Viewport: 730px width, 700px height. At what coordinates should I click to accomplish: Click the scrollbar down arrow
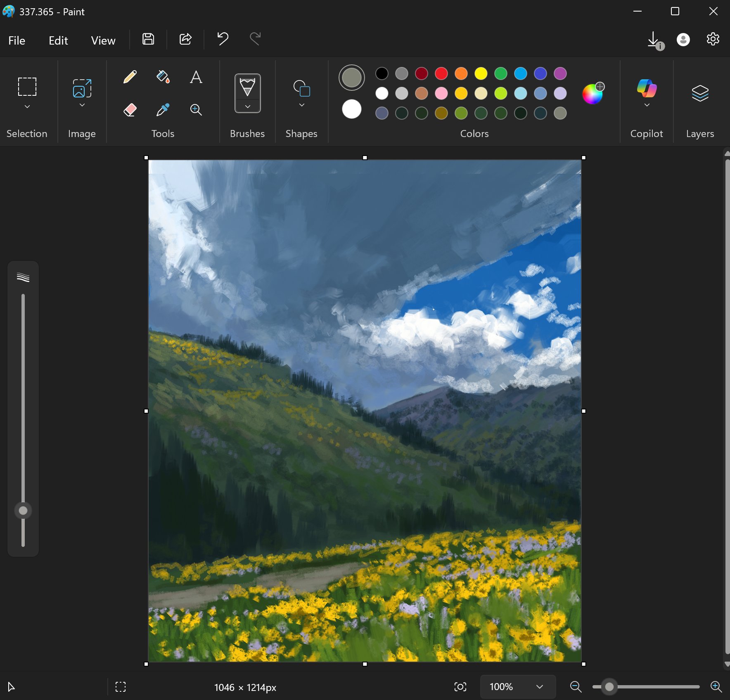point(727,664)
